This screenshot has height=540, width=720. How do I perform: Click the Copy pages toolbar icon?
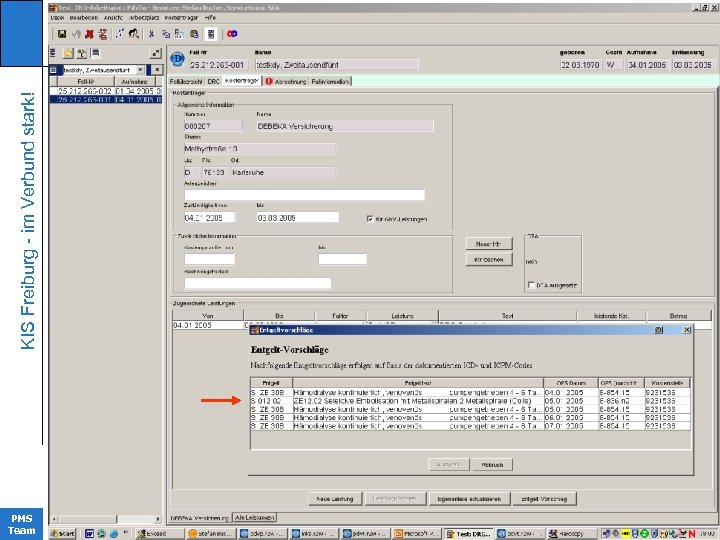tap(166, 34)
